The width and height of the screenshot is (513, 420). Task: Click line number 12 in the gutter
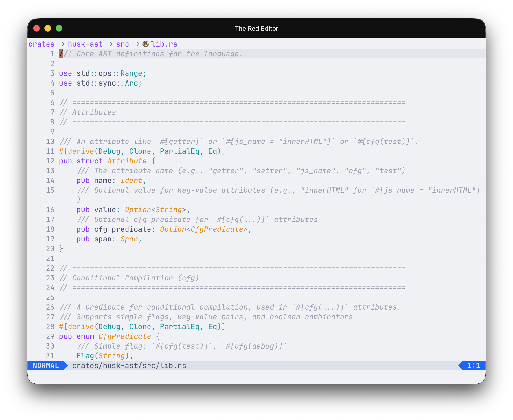coord(50,161)
